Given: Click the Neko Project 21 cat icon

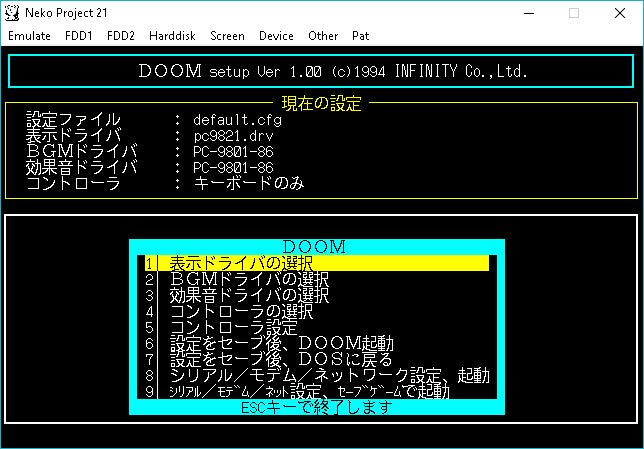Looking at the screenshot, I should (12, 13).
